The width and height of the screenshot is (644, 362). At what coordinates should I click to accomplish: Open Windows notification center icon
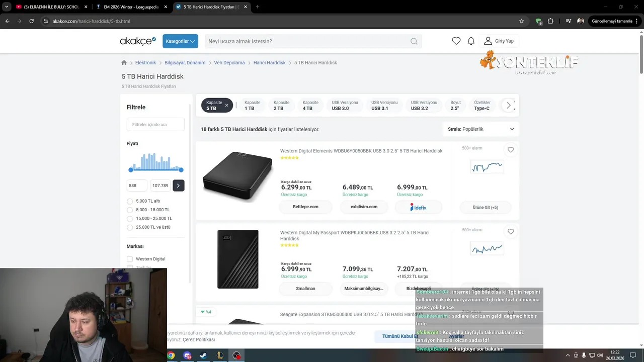click(633, 355)
